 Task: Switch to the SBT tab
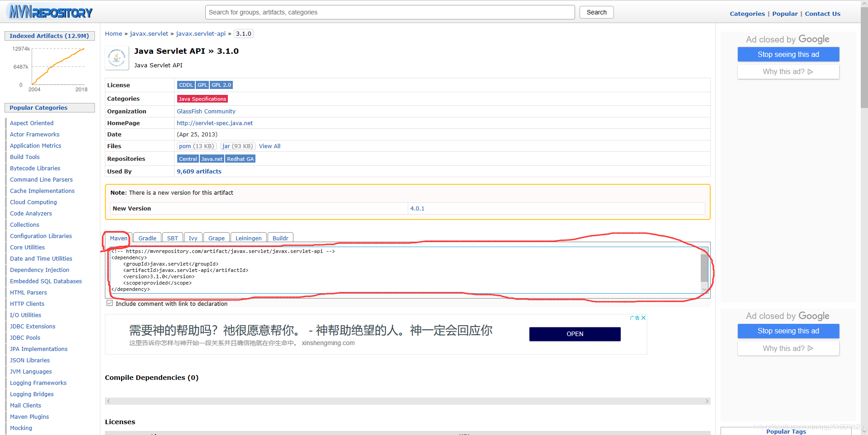point(173,238)
